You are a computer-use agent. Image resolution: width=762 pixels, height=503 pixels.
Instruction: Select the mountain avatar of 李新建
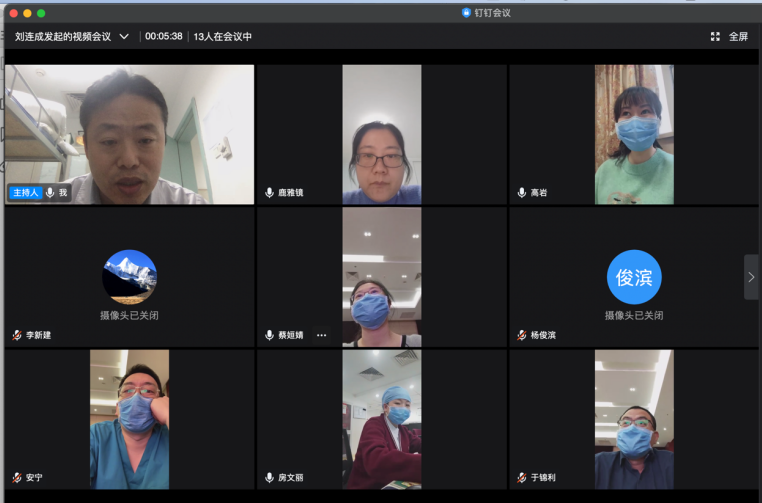click(129, 277)
